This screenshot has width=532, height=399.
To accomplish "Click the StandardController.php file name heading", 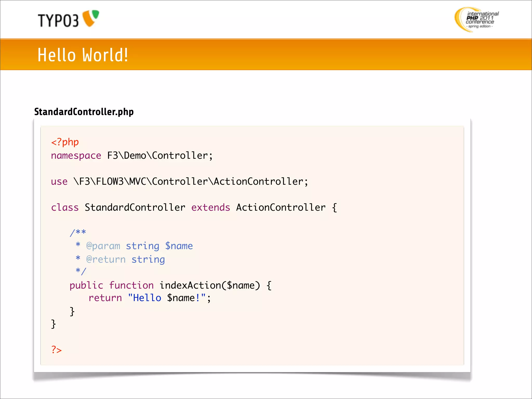I will [84, 112].
